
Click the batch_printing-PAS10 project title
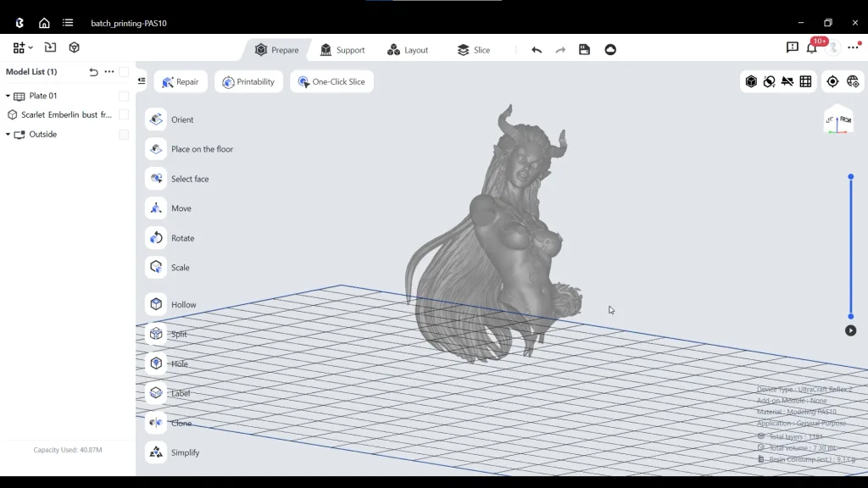pos(129,23)
